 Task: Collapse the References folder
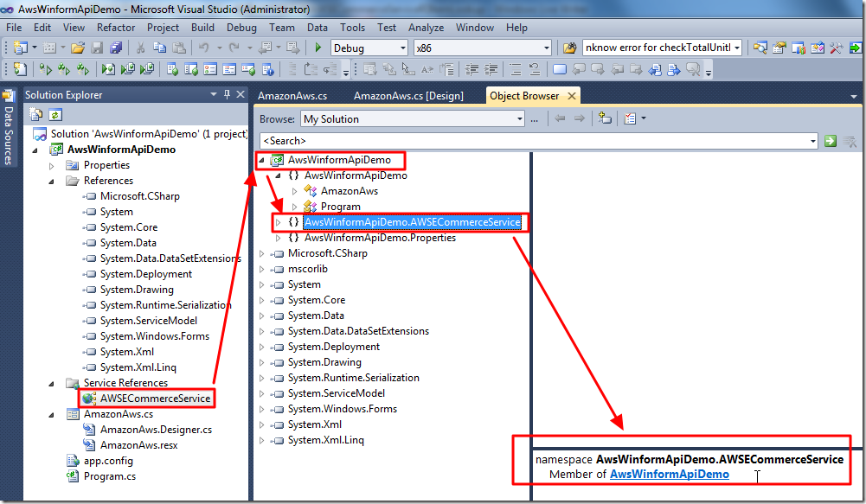(51, 181)
